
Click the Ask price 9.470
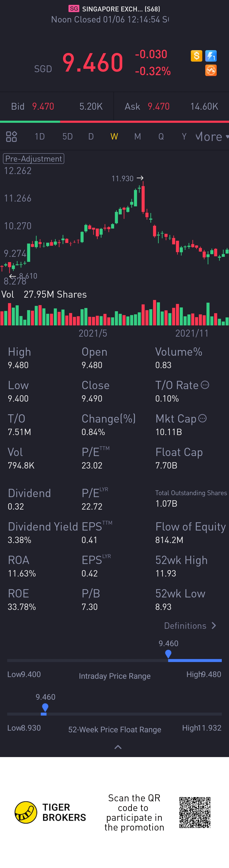[159, 106]
